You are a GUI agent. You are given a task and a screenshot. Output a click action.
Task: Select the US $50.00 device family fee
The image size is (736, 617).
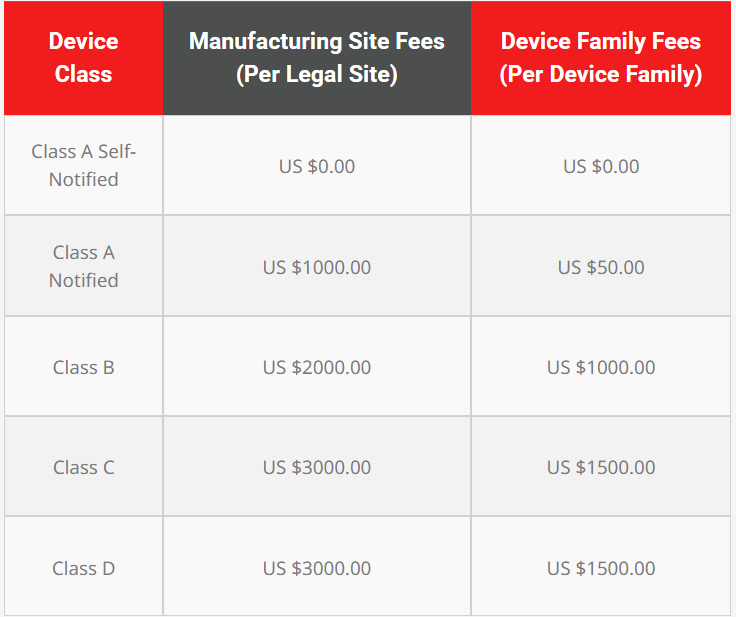click(601, 267)
